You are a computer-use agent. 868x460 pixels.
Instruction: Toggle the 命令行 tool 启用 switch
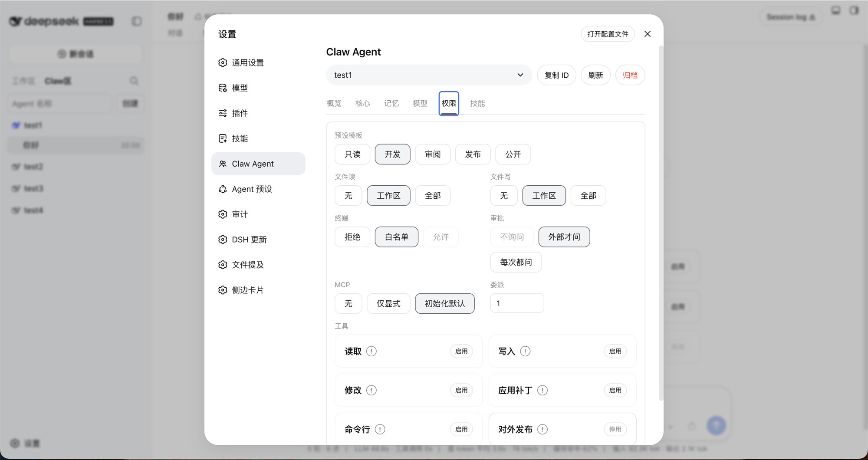[461, 429]
